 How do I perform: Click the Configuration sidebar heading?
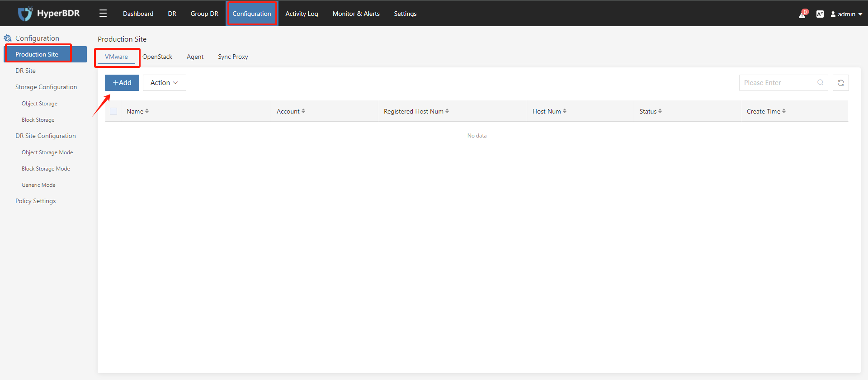coord(37,38)
